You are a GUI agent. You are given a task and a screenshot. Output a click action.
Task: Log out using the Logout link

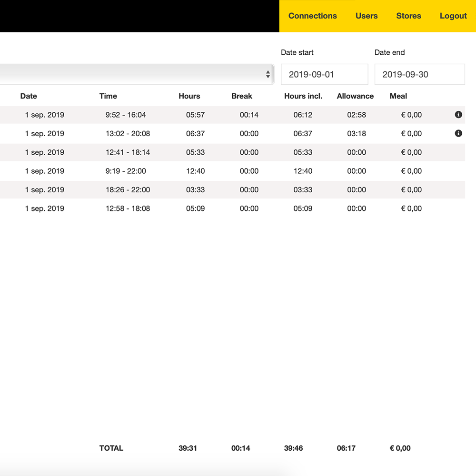(x=453, y=16)
